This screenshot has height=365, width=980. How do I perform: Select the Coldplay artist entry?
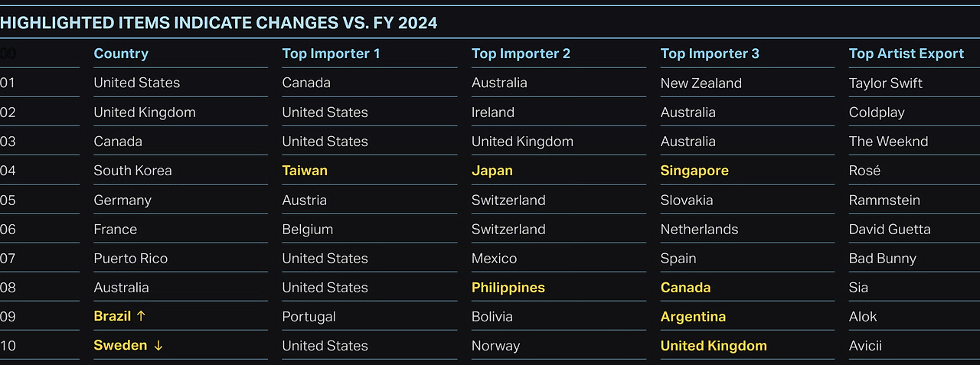877,112
